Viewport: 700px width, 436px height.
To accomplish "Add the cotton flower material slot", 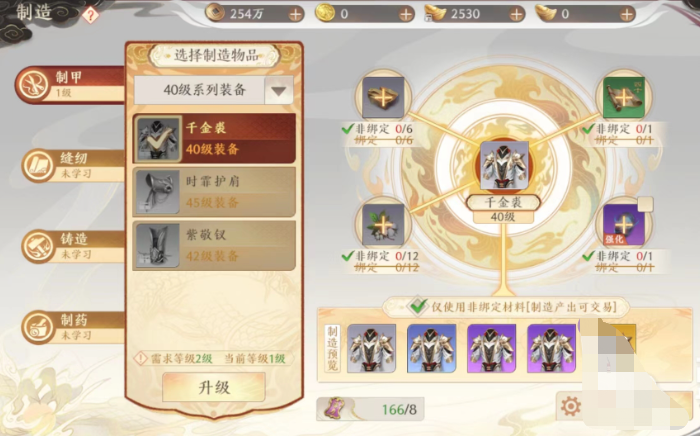I will [383, 225].
